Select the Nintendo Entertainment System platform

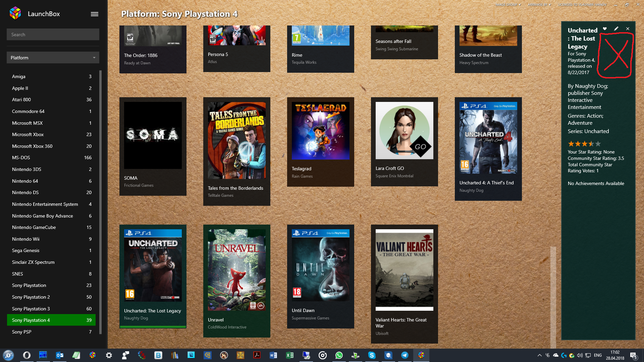(51, 204)
